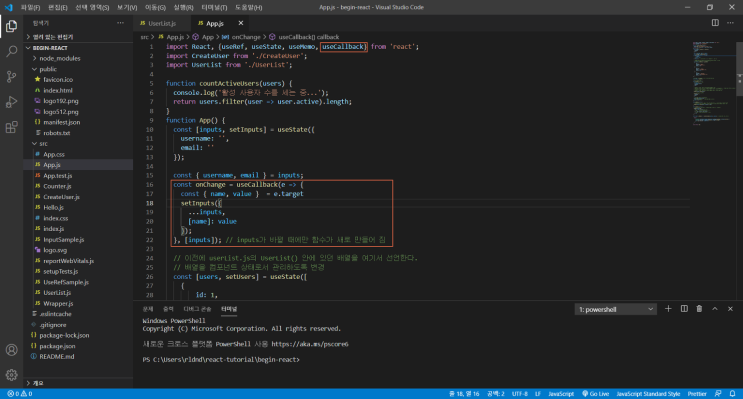Image resolution: width=743 pixels, height=399 pixels.
Task: Kill terminal with trash icon
Action: pos(699,309)
